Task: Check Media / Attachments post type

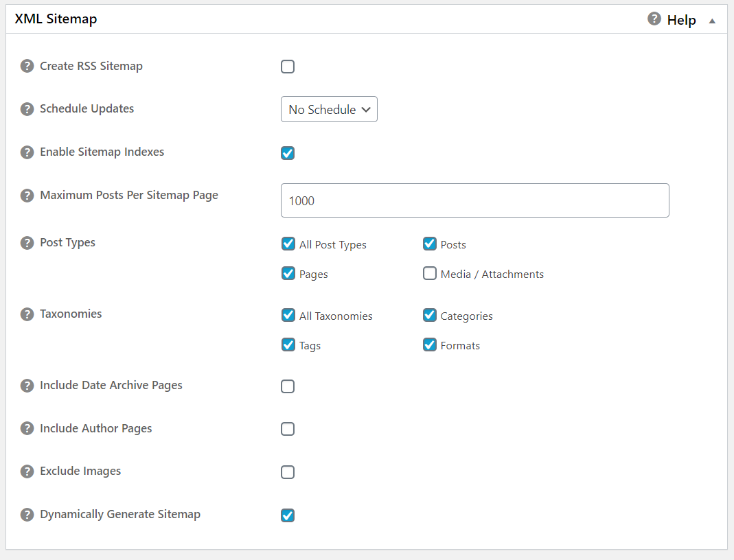Action: pyautogui.click(x=430, y=273)
